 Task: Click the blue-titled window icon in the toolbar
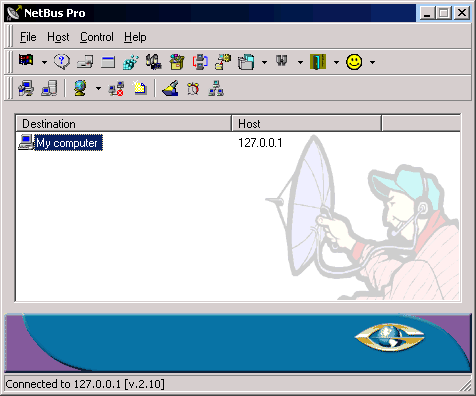(108, 62)
